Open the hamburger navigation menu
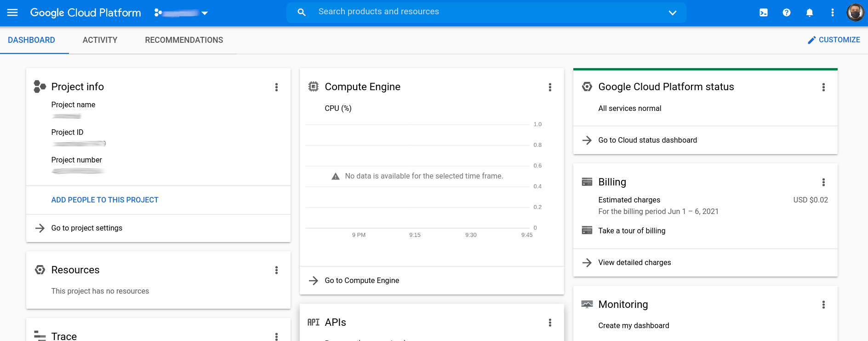This screenshot has width=868, height=341. tap(12, 12)
